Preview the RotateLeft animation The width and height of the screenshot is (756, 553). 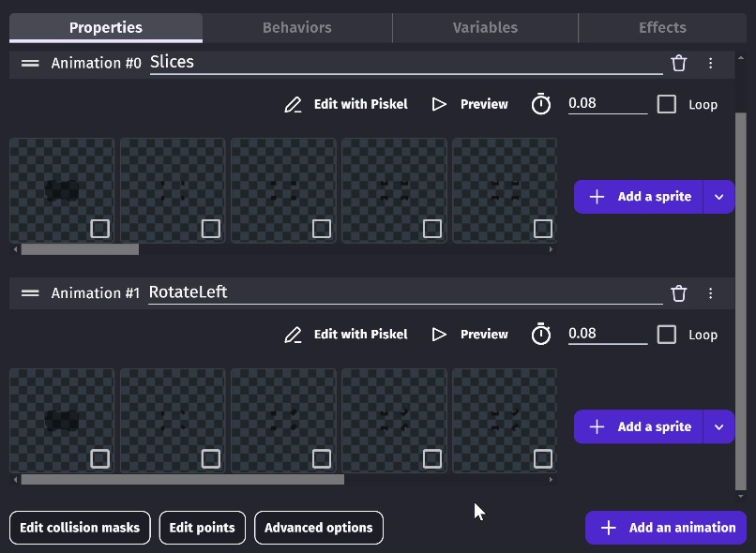pos(471,335)
